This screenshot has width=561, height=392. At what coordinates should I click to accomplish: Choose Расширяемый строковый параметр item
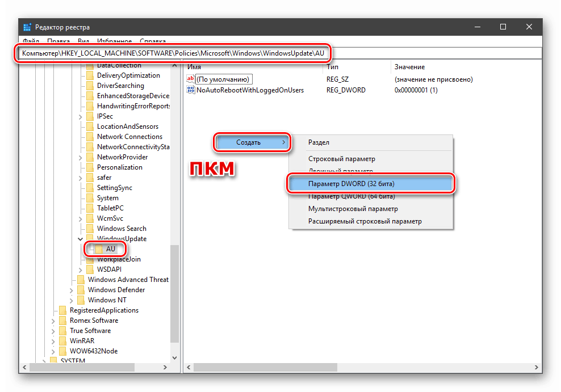coord(371,221)
